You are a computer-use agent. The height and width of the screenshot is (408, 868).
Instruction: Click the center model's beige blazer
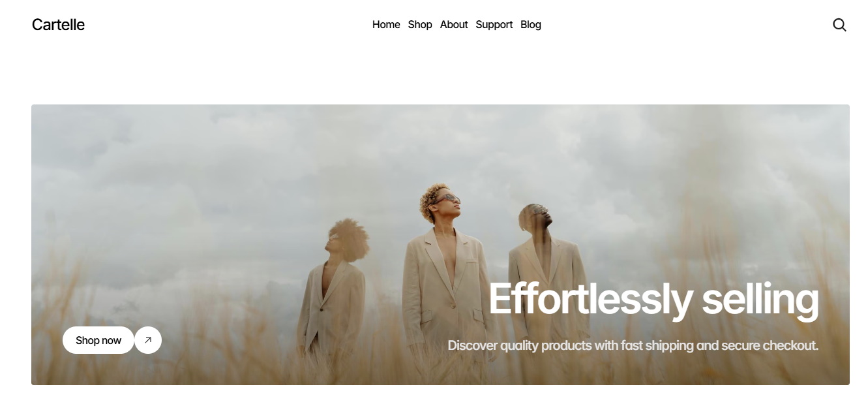coord(443,287)
